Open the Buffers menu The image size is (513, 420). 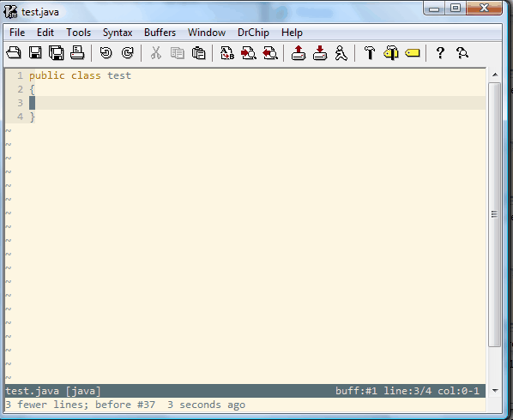click(x=160, y=33)
